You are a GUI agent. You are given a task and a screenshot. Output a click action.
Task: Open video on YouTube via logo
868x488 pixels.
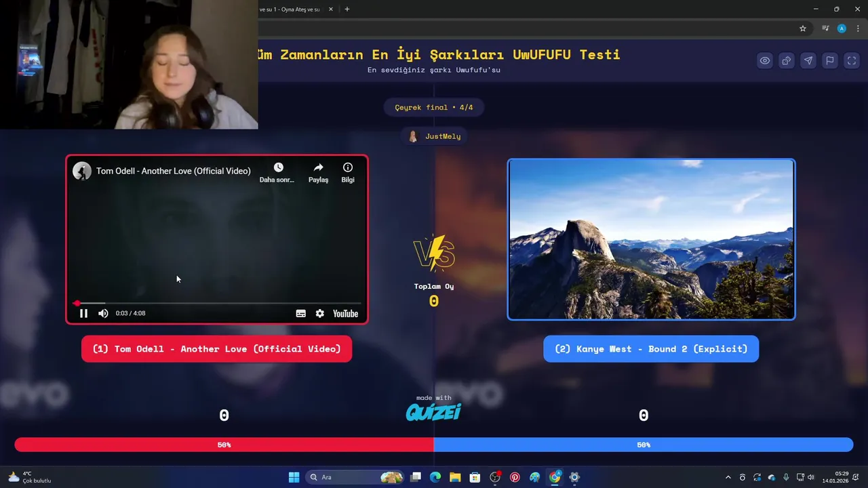345,313
